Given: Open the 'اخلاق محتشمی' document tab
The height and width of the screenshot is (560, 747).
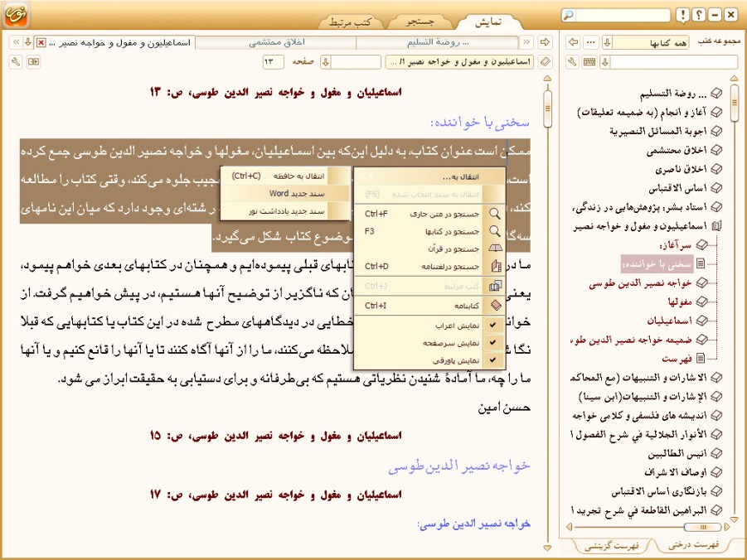Looking at the screenshot, I should click(276, 42).
